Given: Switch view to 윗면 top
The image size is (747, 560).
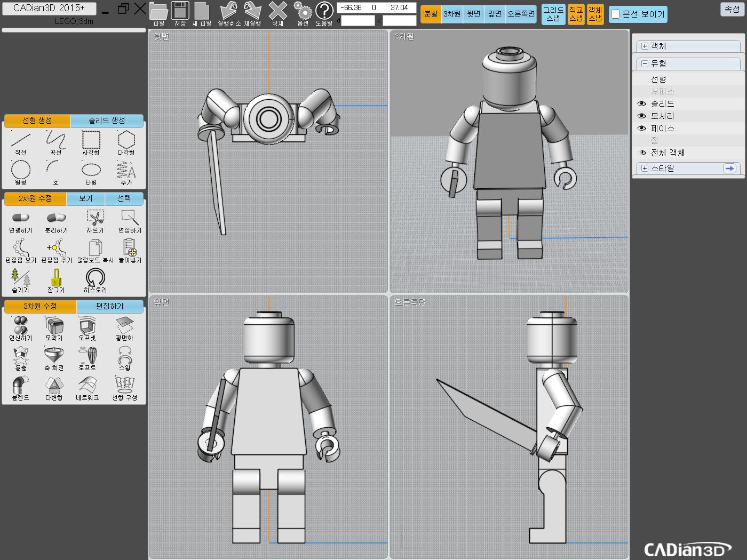Looking at the screenshot, I should click(x=474, y=14).
